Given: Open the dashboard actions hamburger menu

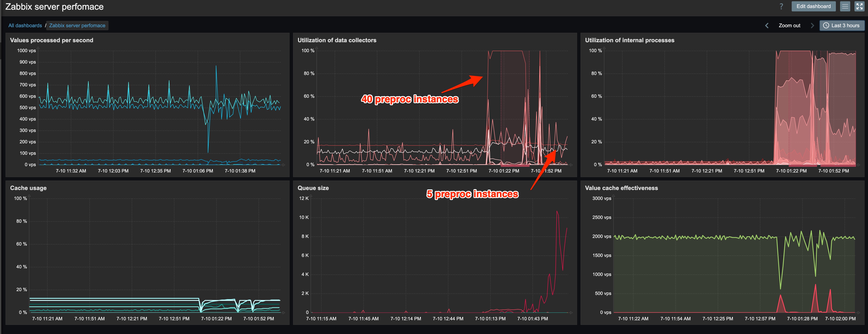Looking at the screenshot, I should (845, 6).
